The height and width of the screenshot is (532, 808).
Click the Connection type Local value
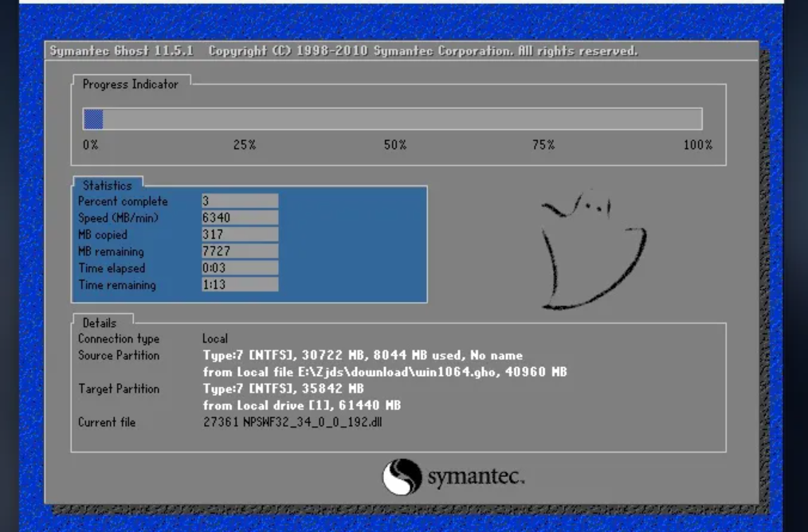click(215, 339)
